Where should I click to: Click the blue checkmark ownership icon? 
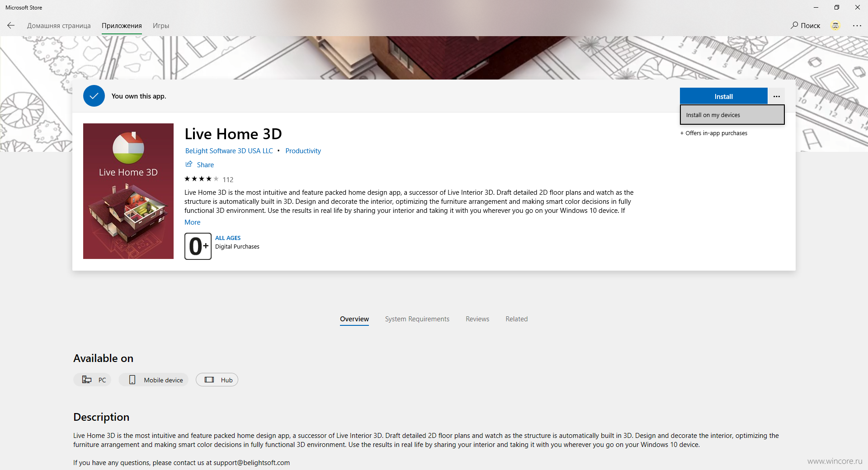tap(94, 96)
